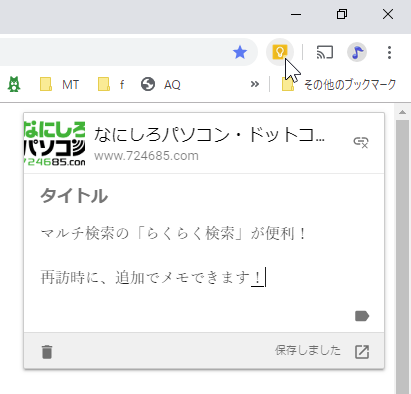The height and width of the screenshot is (394, 411).
Task: Open note in Keep external-link icon
Action: (362, 352)
